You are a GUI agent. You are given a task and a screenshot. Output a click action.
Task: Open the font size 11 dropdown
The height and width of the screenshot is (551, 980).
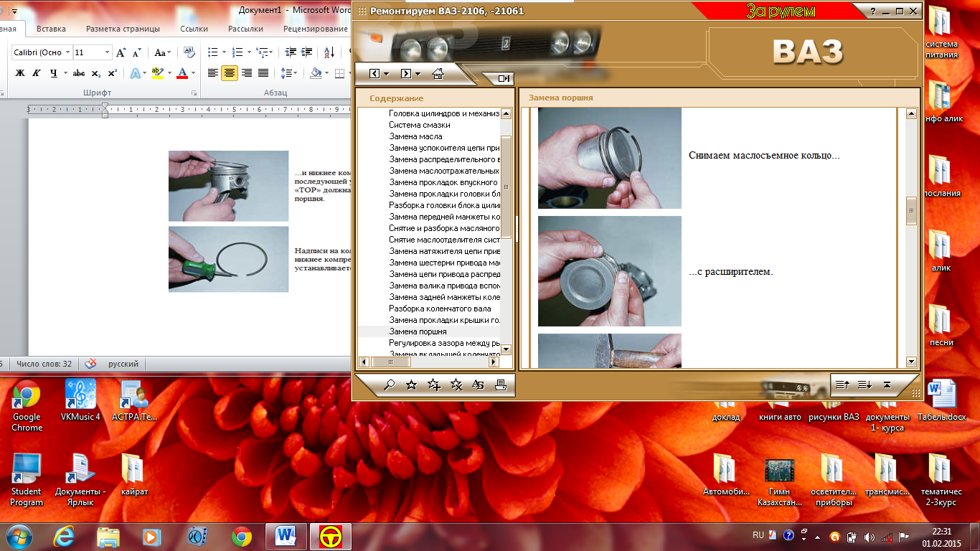coord(108,52)
